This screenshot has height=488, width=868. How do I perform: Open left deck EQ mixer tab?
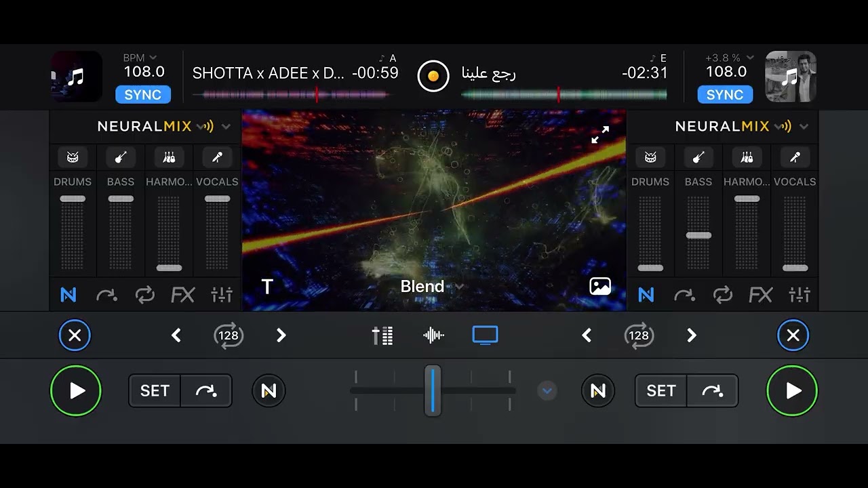(x=222, y=295)
